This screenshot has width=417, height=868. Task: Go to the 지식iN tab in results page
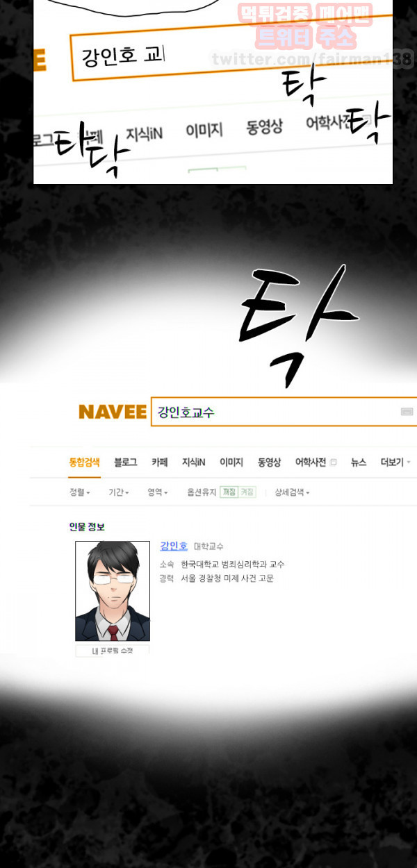tap(194, 462)
